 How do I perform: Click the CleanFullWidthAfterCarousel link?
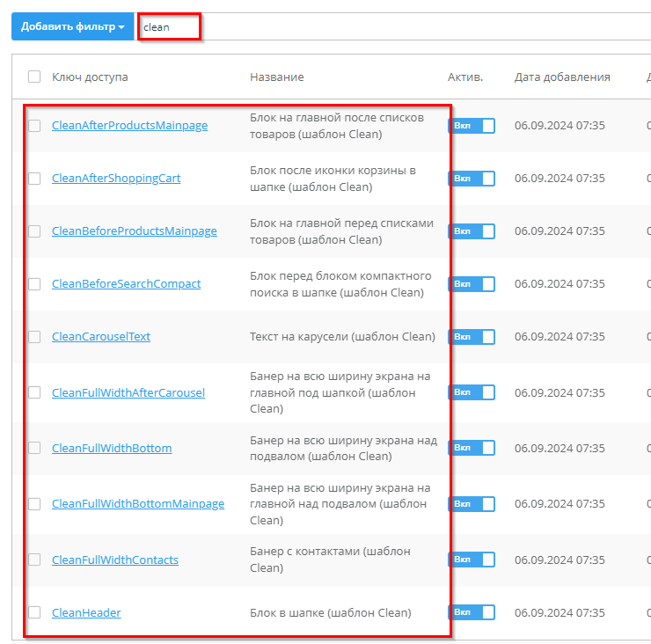[x=128, y=392]
